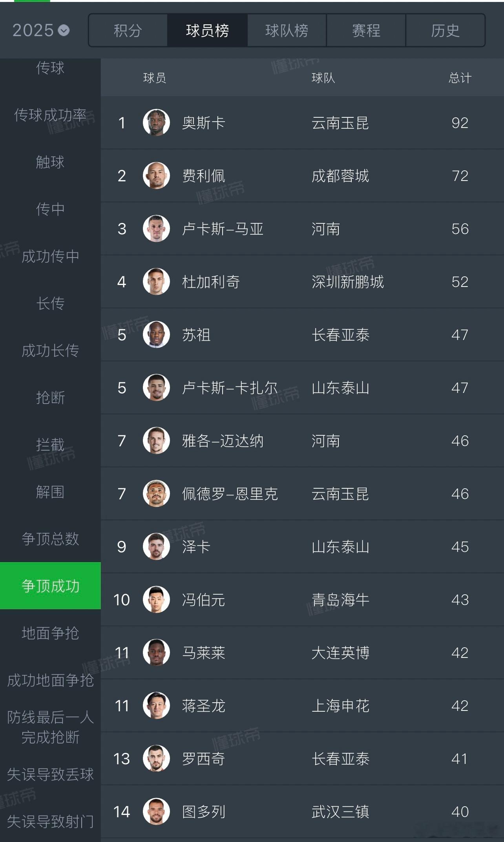Open the 赛程 tab
The height and width of the screenshot is (842, 504).
366,31
